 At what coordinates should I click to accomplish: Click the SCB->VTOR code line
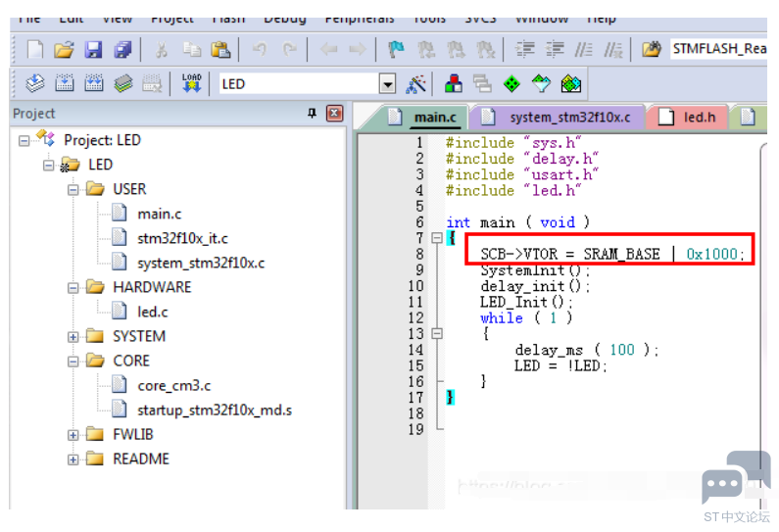[612, 254]
